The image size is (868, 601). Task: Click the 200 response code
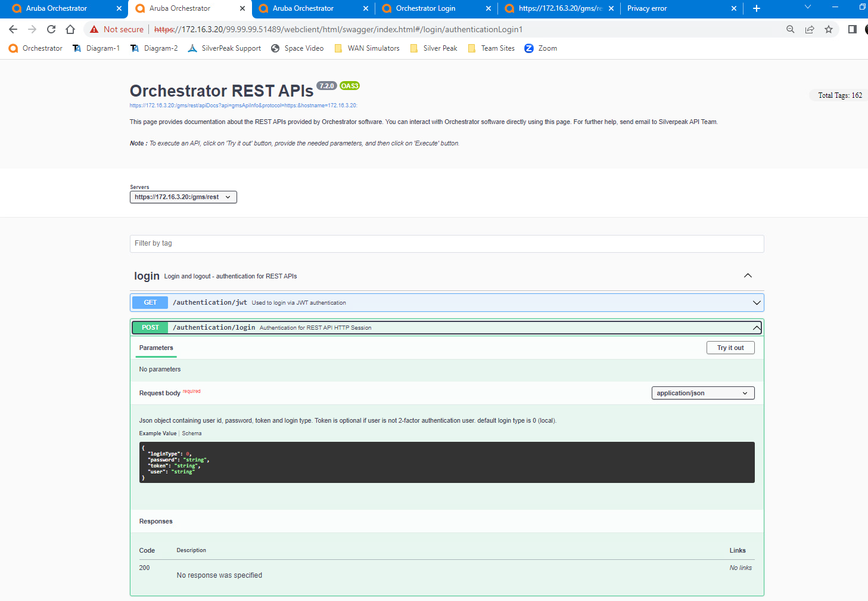[x=144, y=568]
